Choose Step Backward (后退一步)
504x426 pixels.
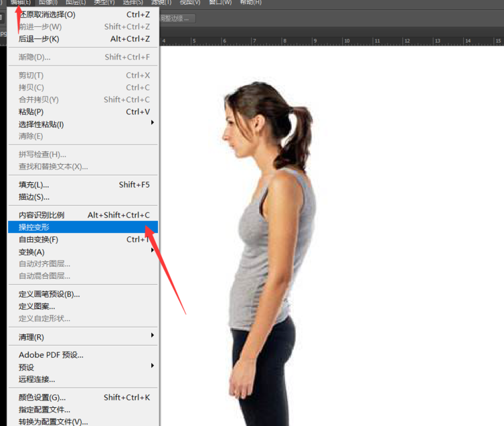coord(39,39)
